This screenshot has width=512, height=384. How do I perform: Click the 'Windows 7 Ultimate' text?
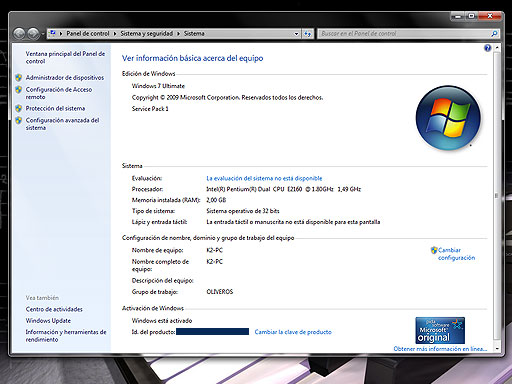point(158,86)
